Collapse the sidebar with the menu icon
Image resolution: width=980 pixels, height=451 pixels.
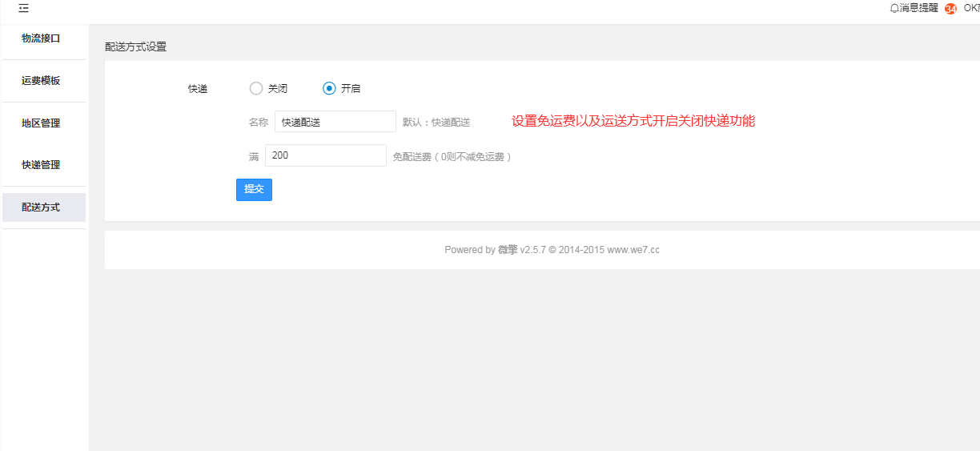tap(23, 8)
